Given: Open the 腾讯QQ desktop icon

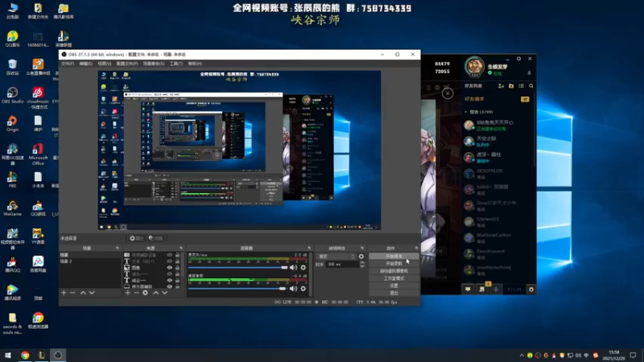Looking at the screenshot, I should (x=12, y=265).
